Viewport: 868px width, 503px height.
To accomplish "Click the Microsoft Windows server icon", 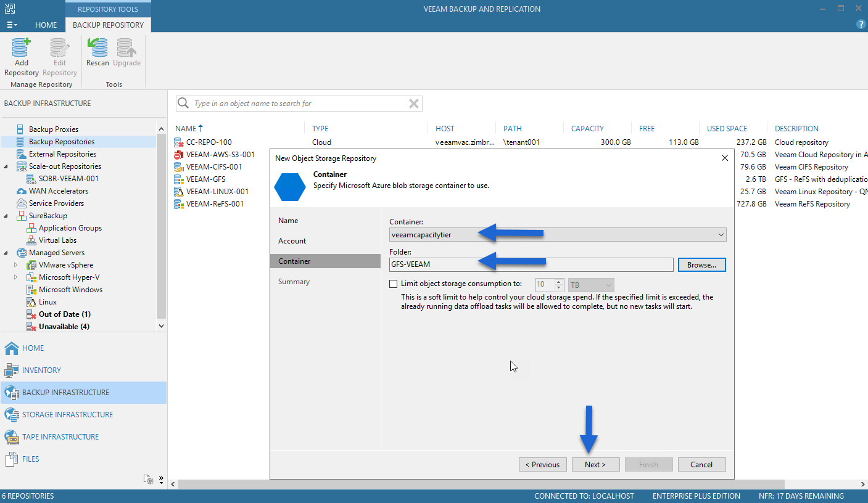I will click(x=33, y=290).
